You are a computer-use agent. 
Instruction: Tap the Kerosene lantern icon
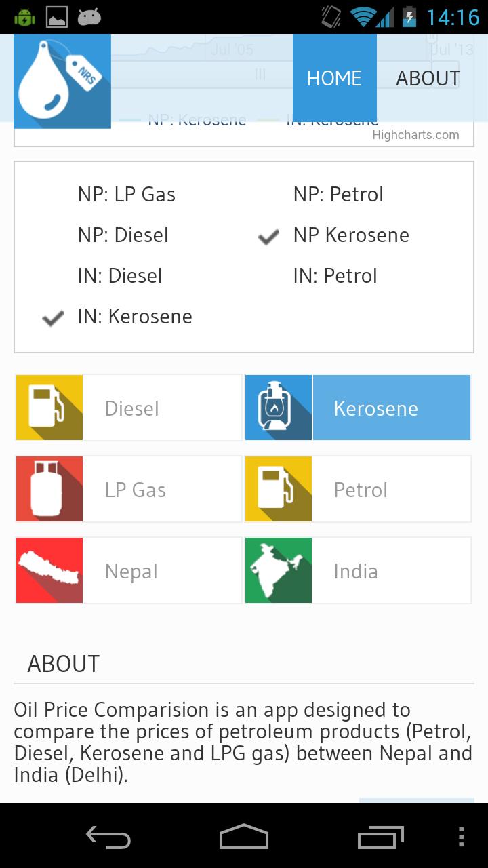coord(279,408)
